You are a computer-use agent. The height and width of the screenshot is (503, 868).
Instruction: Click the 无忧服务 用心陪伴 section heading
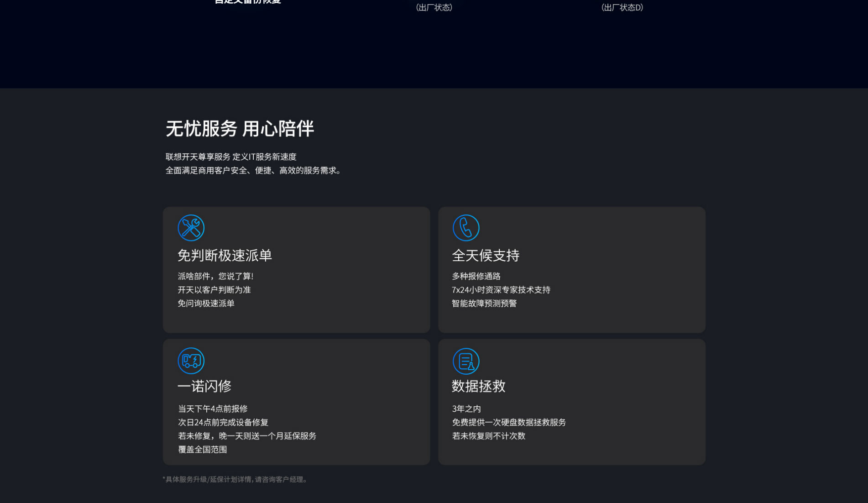click(x=240, y=129)
